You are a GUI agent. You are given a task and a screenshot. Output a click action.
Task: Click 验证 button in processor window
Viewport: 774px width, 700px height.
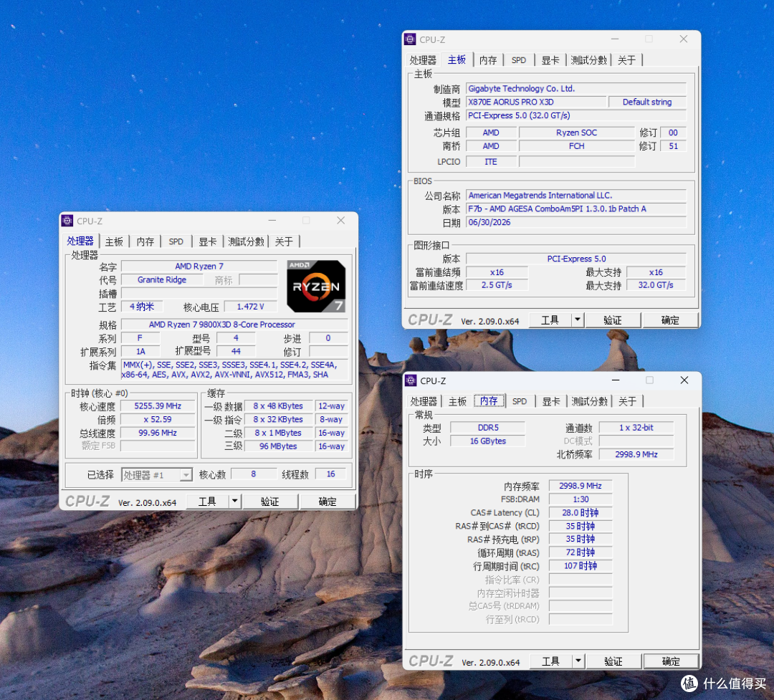click(270, 502)
